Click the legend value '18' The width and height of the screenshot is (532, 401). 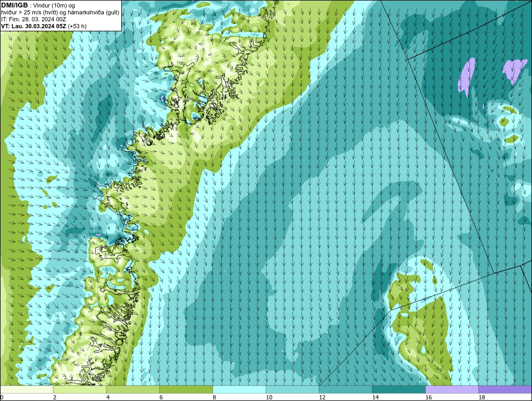tap(481, 397)
